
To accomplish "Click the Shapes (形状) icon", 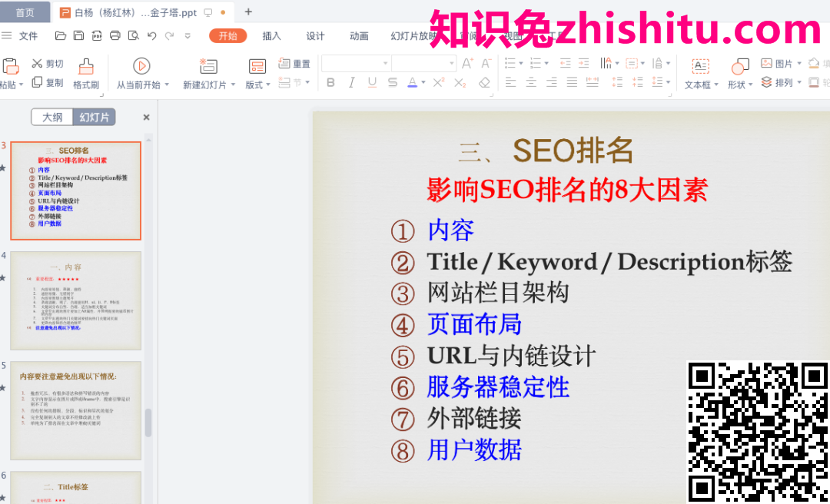I will tap(739, 66).
